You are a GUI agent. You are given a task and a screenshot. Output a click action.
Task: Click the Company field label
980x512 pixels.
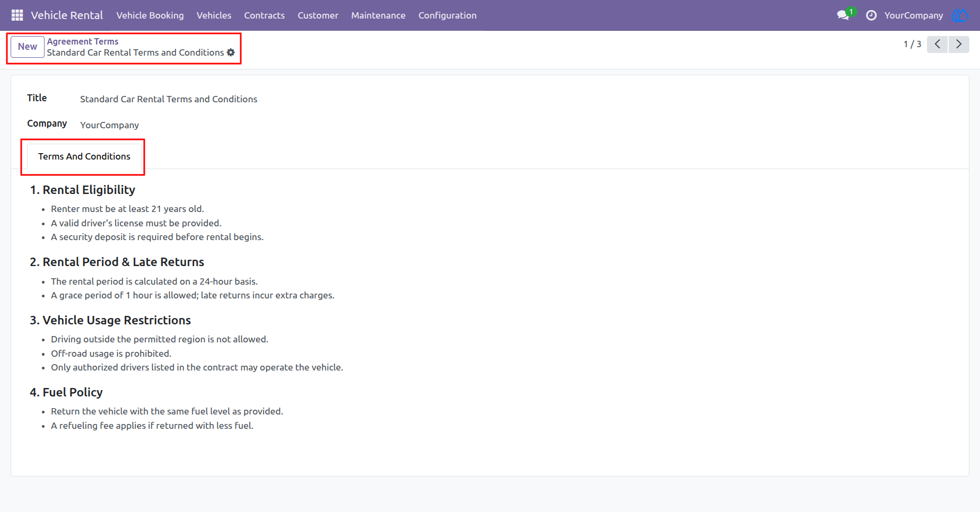(x=47, y=123)
